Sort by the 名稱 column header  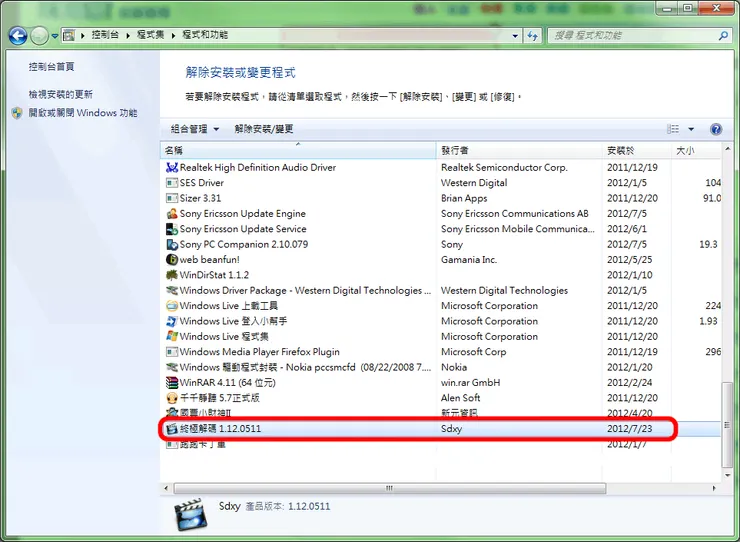298,151
